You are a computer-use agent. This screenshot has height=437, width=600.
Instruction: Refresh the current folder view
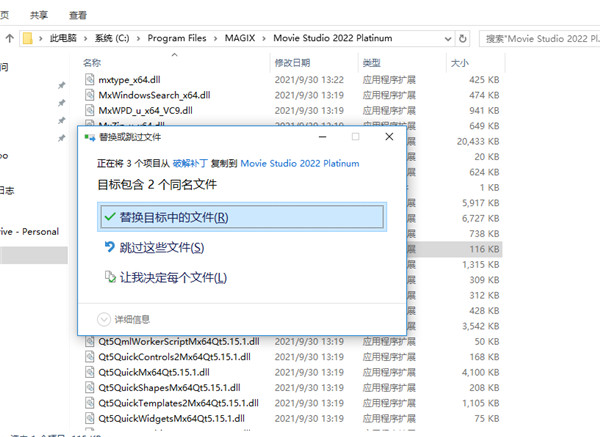click(x=463, y=39)
